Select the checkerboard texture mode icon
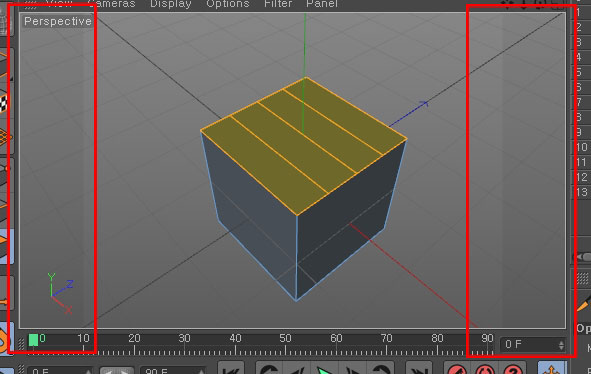The height and width of the screenshot is (374, 591). click(x=4, y=103)
